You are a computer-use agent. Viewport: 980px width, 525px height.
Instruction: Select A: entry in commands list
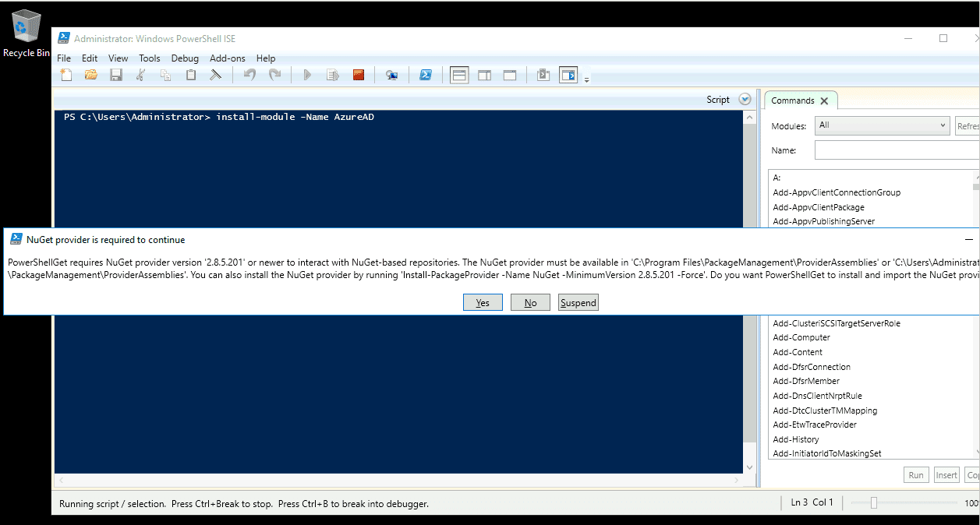point(777,178)
